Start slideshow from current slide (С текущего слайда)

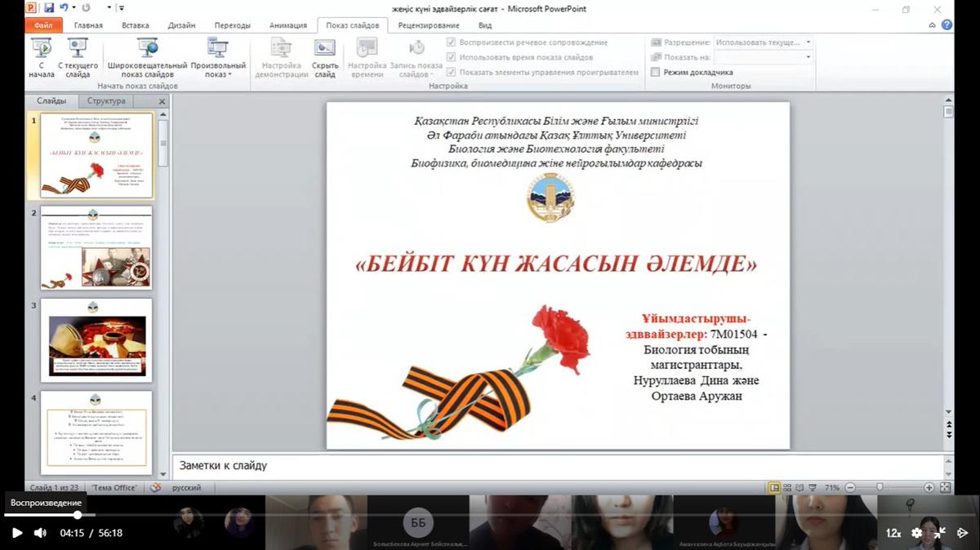coord(78,57)
